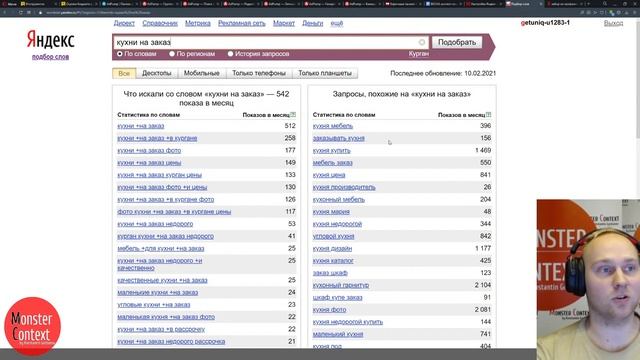Viewport: 640px width, 360px height.
Task: Open query 'кухня +на заказ курган цены'
Action: click(x=160, y=175)
